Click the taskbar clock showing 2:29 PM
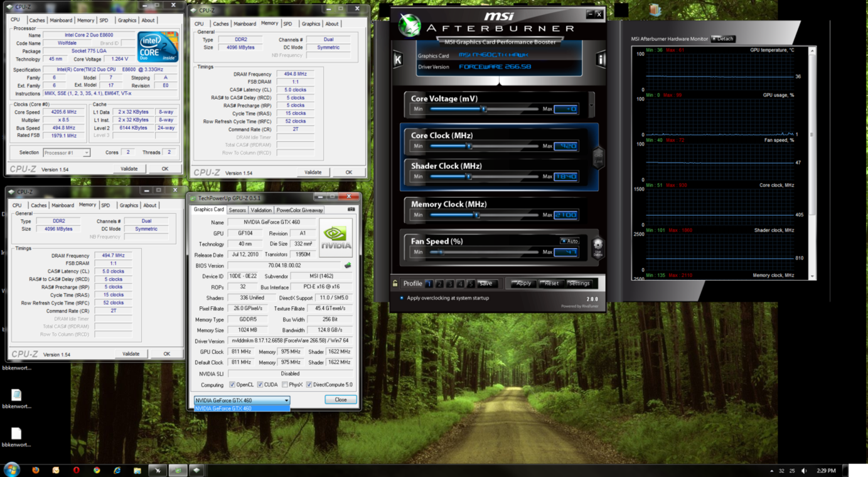This screenshot has height=477, width=868. tap(826, 471)
